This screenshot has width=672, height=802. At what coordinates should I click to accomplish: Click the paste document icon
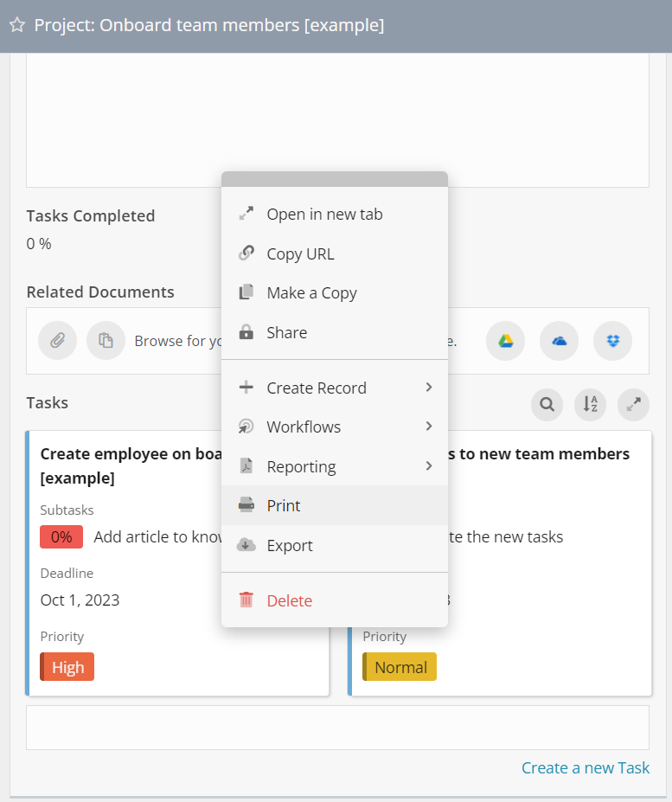tap(106, 341)
